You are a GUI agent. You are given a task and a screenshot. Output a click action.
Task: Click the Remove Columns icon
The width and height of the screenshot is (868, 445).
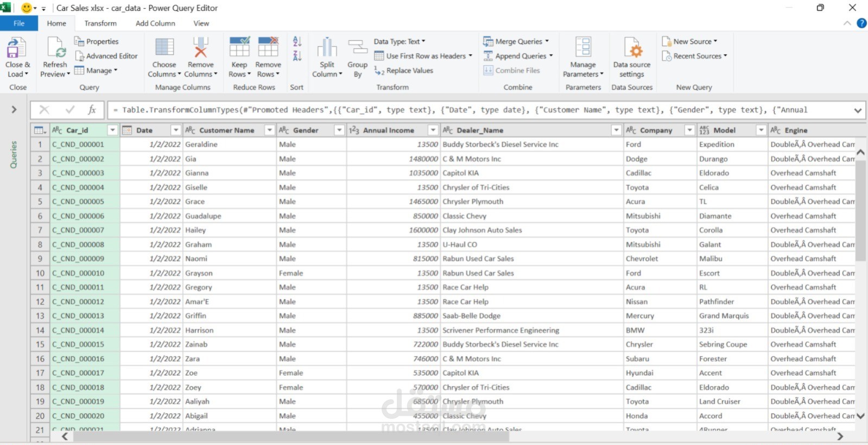coord(201,47)
